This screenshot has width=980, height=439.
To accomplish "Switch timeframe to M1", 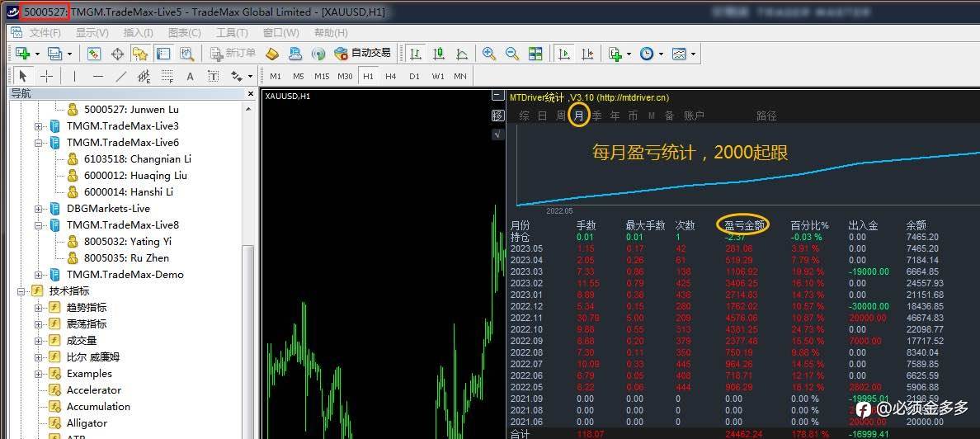I will 276,76.
